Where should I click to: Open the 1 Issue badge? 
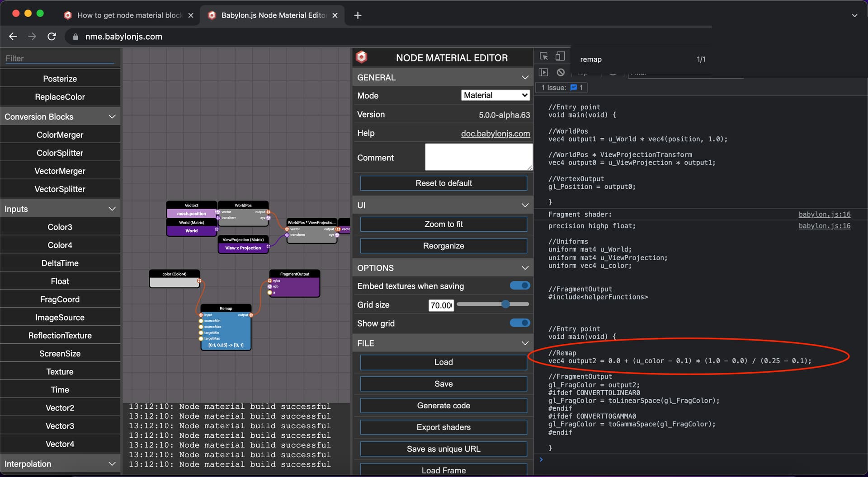pos(562,88)
